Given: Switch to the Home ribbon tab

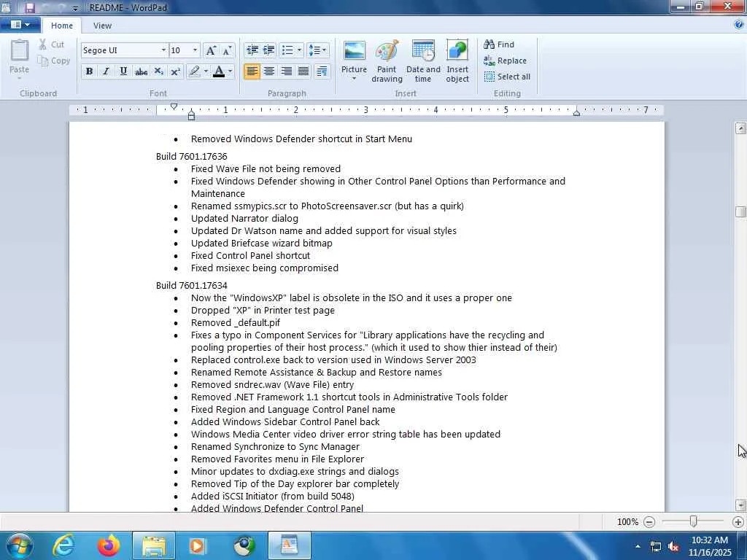Looking at the screenshot, I should point(62,26).
